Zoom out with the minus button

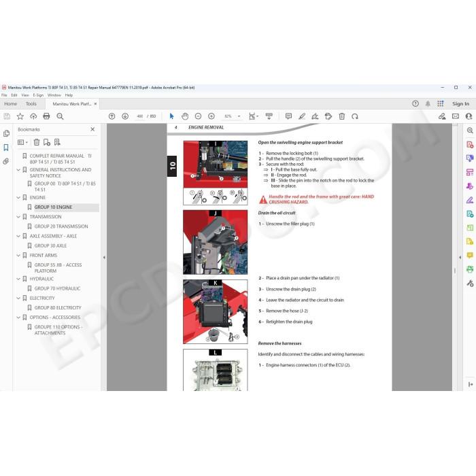click(x=198, y=116)
